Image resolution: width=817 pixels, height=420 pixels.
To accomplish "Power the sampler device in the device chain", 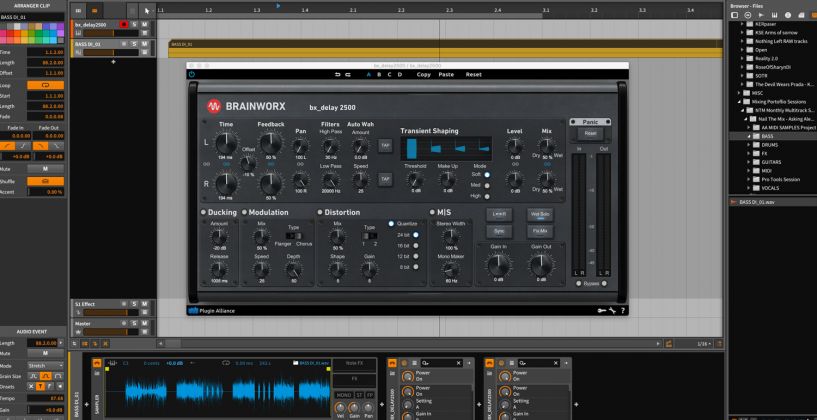I will (97, 363).
